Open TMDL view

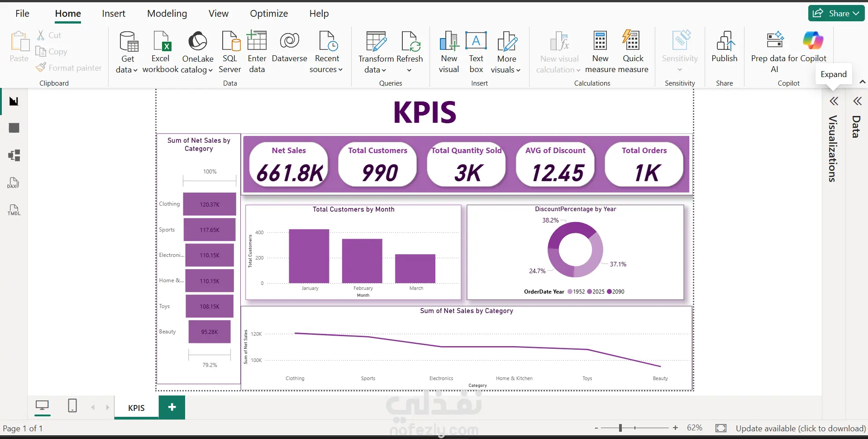[x=14, y=210]
